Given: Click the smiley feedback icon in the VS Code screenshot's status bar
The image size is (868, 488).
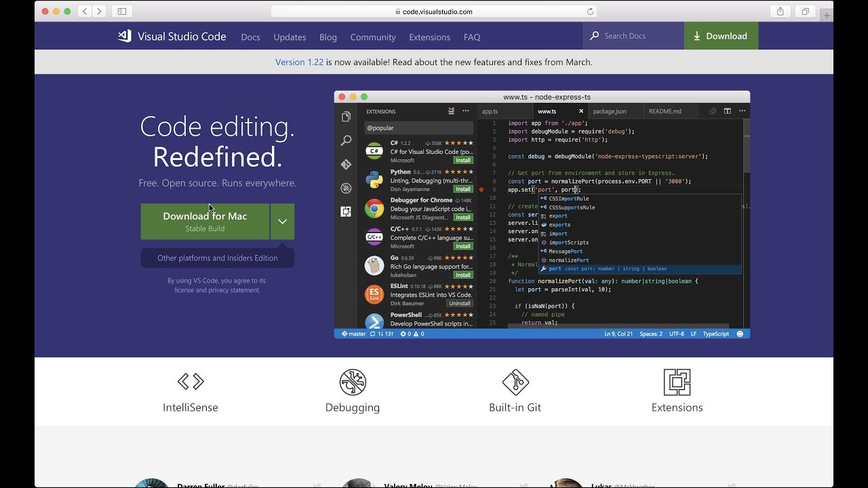Looking at the screenshot, I should coord(740,333).
